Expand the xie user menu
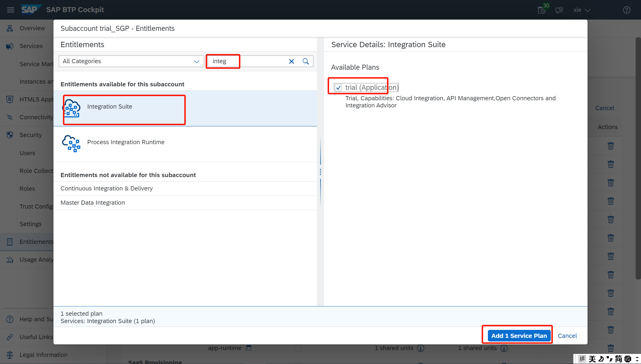Screen dimensions: 641x364 [582, 10]
